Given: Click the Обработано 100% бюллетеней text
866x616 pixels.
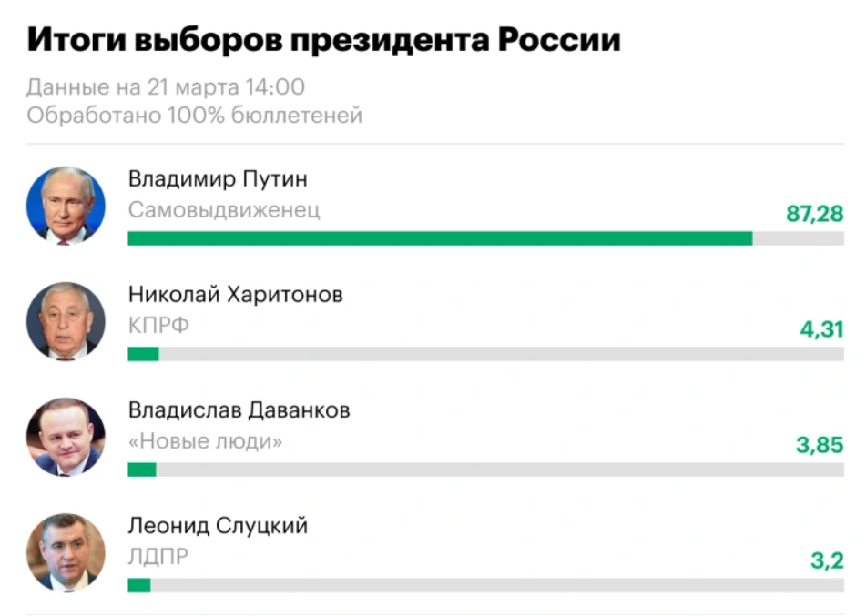Looking at the screenshot, I should coord(195,116).
